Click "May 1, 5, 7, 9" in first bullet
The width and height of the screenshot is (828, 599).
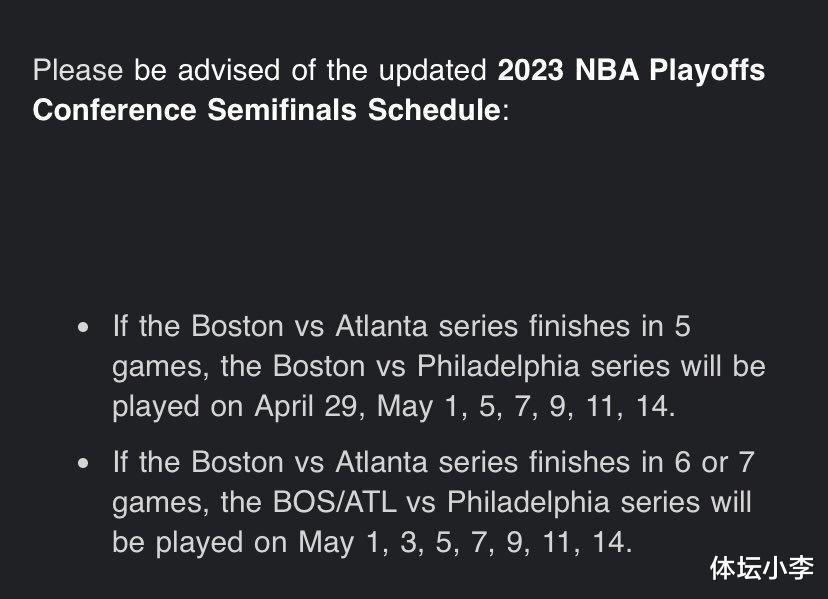click(x=472, y=407)
